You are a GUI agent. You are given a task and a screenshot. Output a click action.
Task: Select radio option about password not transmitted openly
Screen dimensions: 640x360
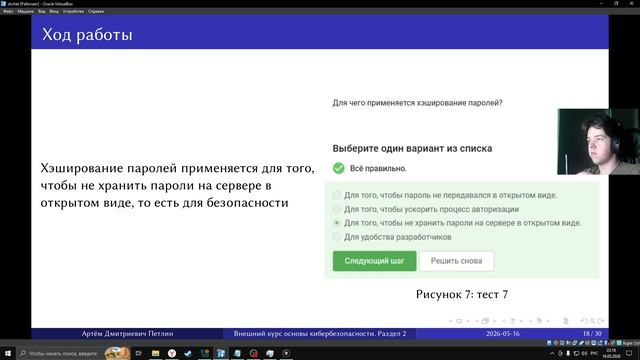point(337,195)
